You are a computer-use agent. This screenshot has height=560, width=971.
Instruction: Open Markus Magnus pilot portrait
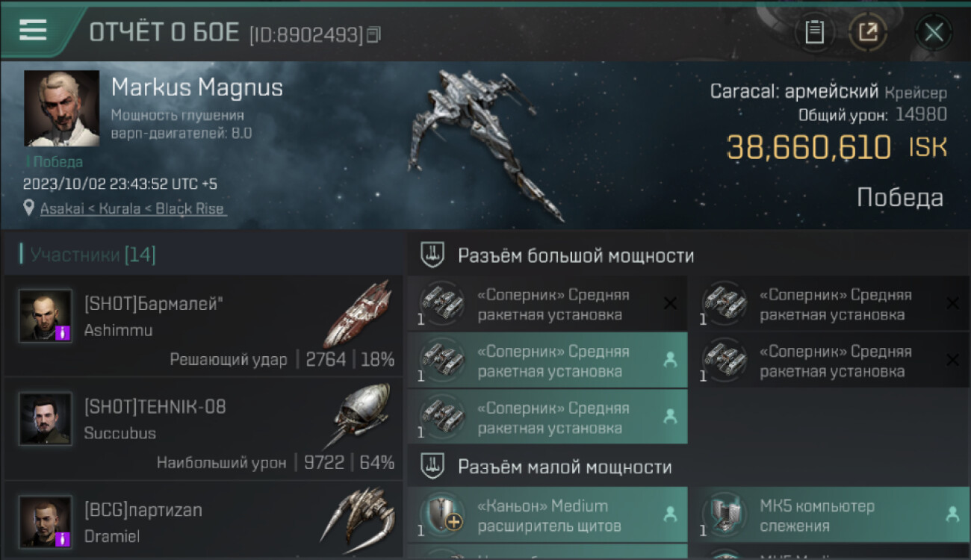(61, 108)
